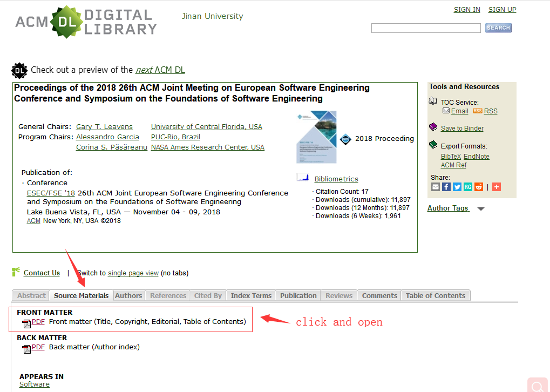Click the green Export Formats book icon
Image resolution: width=550 pixels, height=392 pixels.
(x=433, y=144)
